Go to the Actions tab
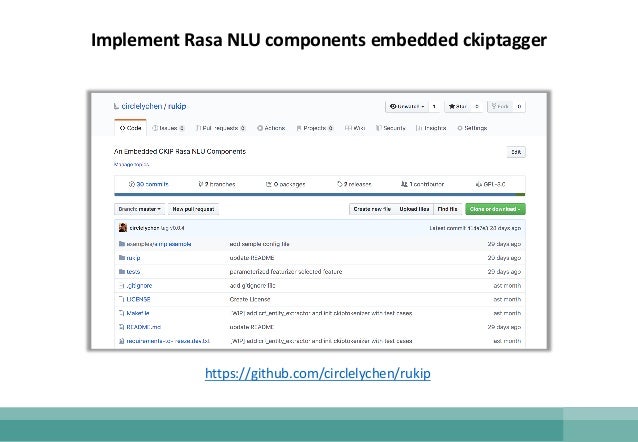The width and height of the screenshot is (638, 442). pyautogui.click(x=271, y=128)
